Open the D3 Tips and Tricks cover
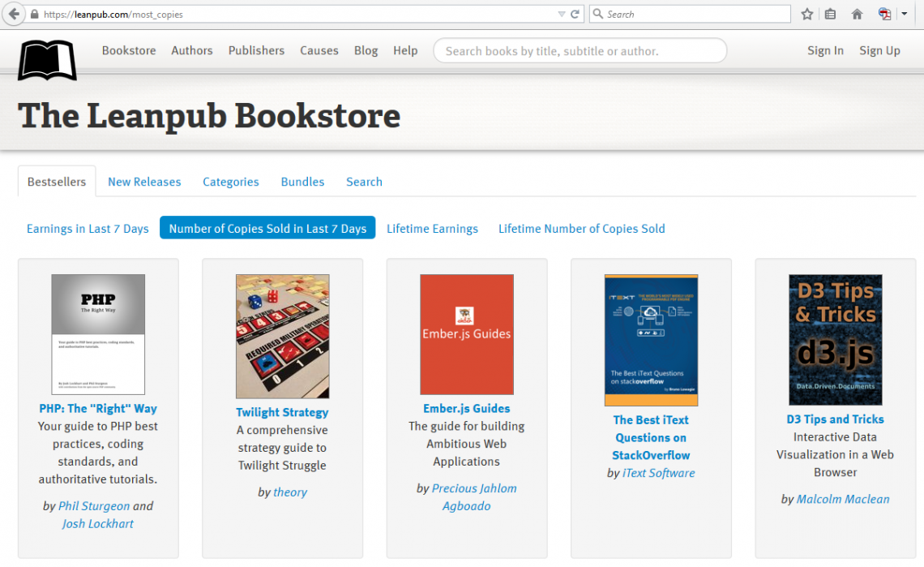The width and height of the screenshot is (924, 567). pyautogui.click(x=835, y=340)
